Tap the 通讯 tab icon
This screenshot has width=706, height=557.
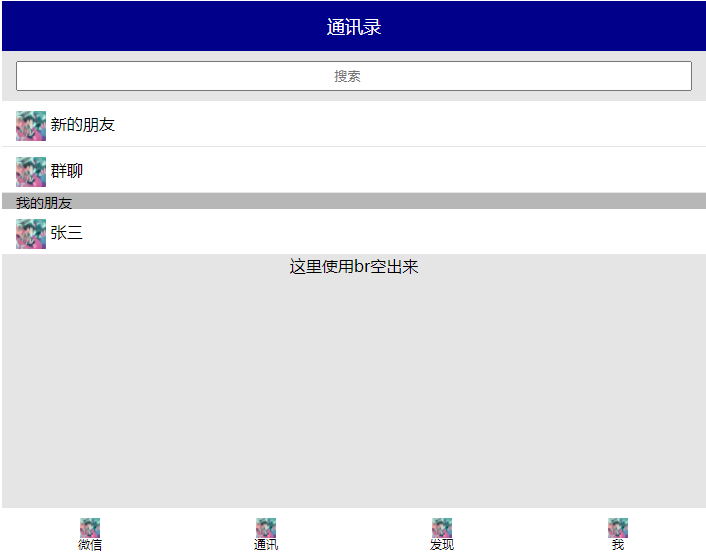tap(266, 527)
